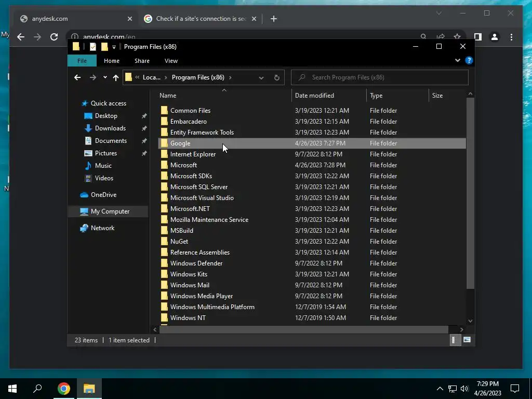Show hidden system tray icons
The image size is (532, 399).
440,389
